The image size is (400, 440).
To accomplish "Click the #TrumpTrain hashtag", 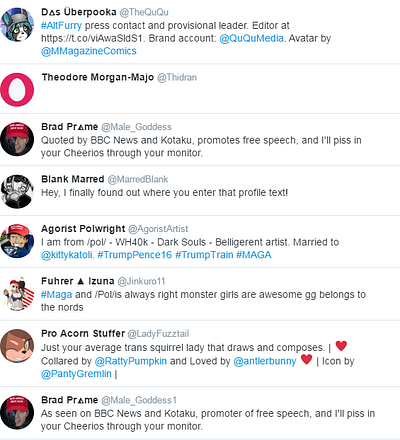I will (204, 255).
